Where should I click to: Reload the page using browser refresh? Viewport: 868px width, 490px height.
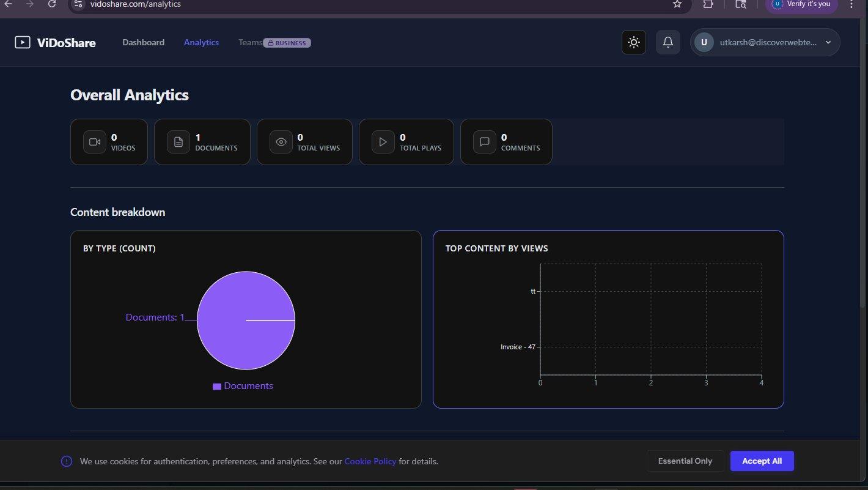[52, 4]
